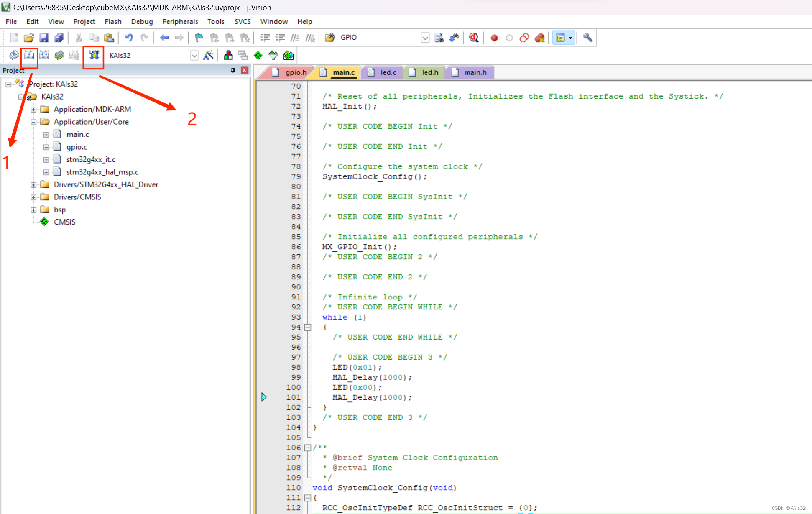The image size is (812, 514).
Task: Click in the GPIO find text field
Action: tap(378, 38)
